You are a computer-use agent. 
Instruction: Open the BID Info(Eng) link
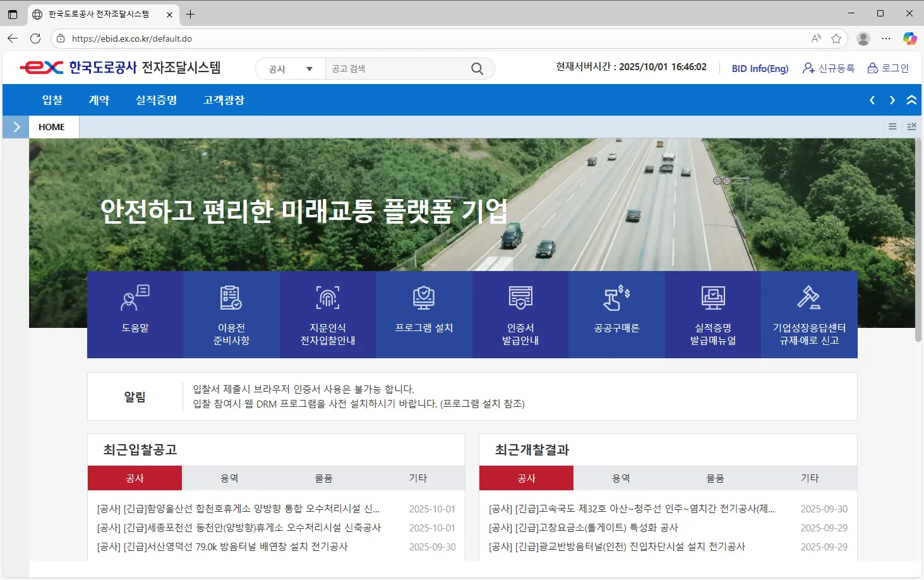760,68
